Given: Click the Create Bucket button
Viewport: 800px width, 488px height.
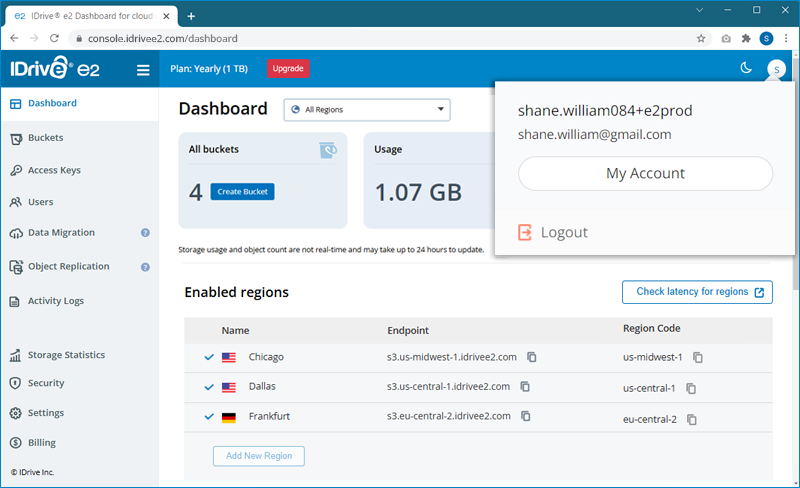Looking at the screenshot, I should (242, 191).
